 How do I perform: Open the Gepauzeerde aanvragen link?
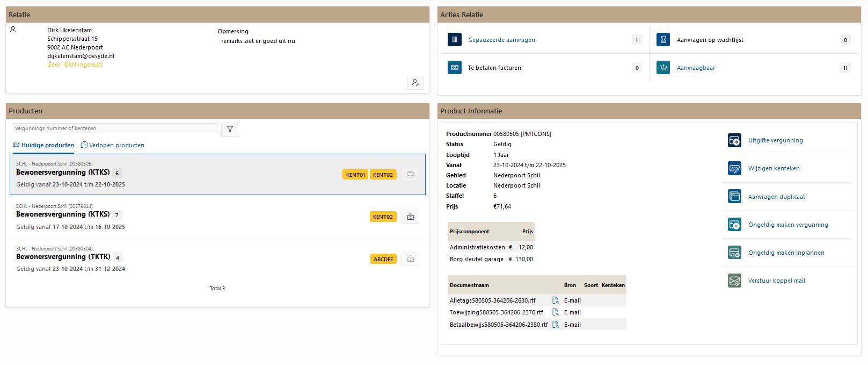pyautogui.click(x=501, y=40)
